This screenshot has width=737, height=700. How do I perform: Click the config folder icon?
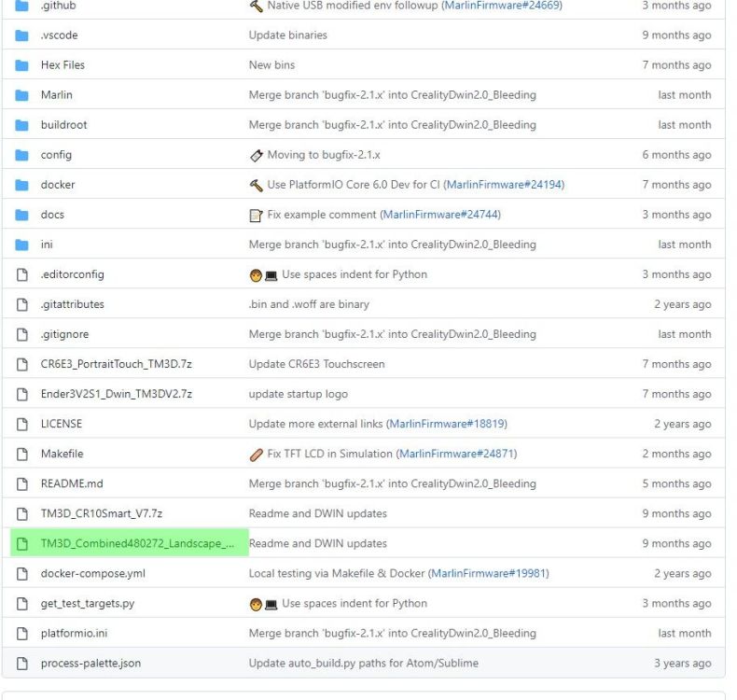[21, 155]
